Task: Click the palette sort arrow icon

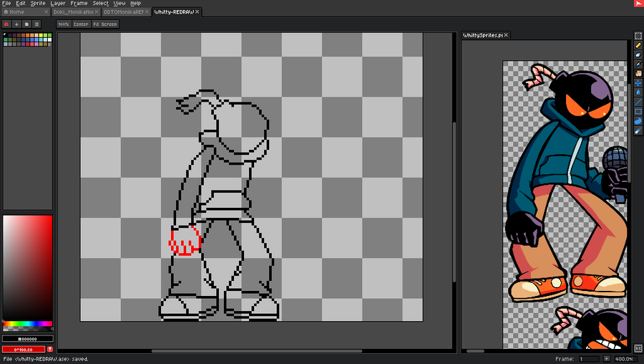Action: [x=16, y=24]
